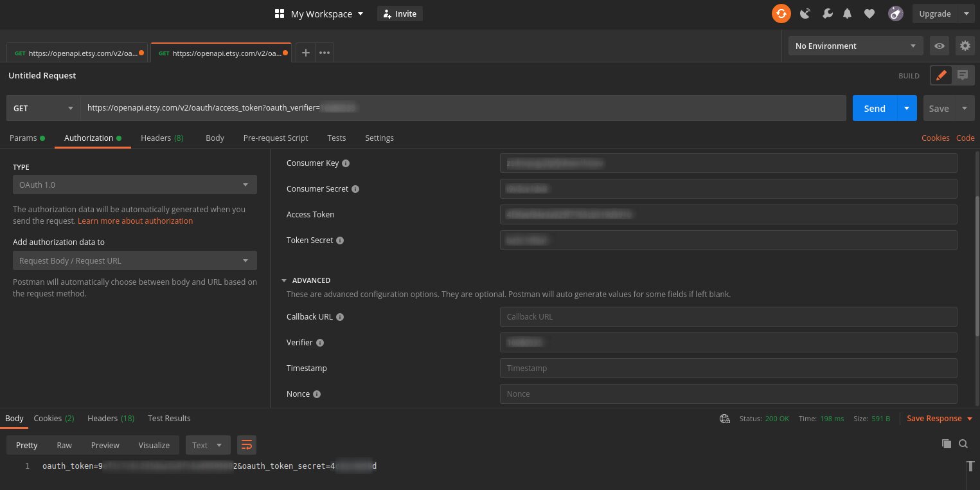Switch to the request Headers (8) tab
980x490 pixels.
pyautogui.click(x=162, y=138)
